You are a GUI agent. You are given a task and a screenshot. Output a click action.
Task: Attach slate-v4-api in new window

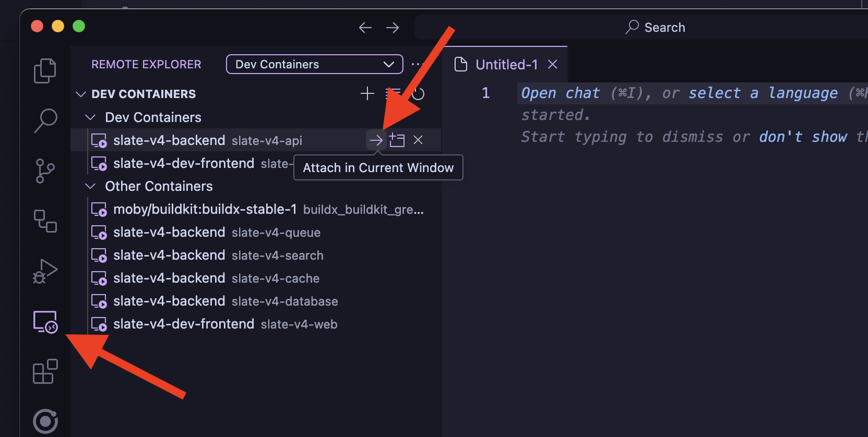(x=397, y=140)
